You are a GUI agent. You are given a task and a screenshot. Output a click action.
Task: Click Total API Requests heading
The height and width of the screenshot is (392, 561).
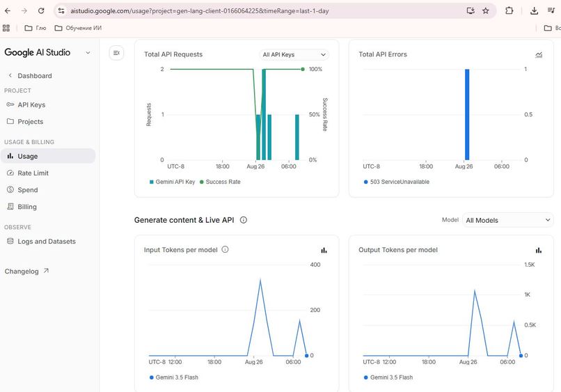[x=173, y=54]
